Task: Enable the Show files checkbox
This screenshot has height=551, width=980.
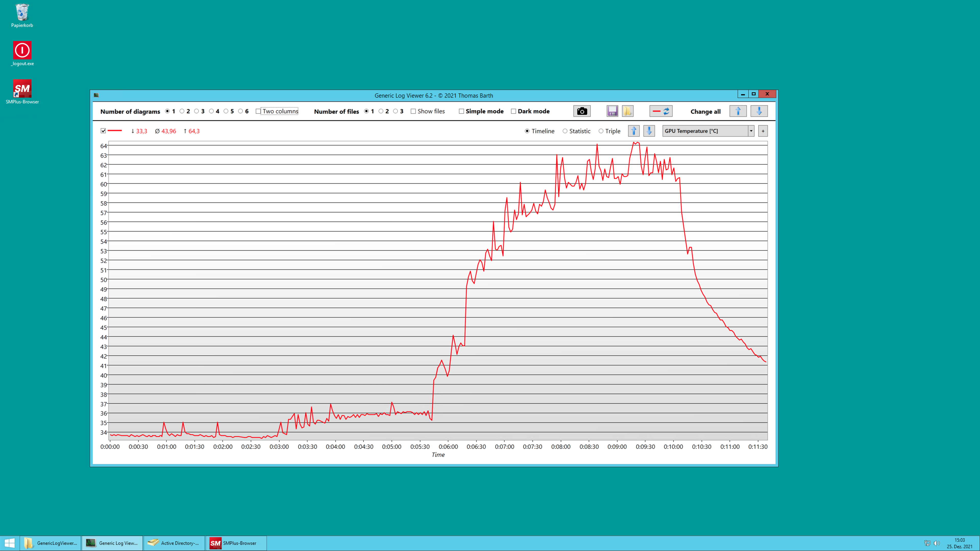Action: tap(413, 111)
